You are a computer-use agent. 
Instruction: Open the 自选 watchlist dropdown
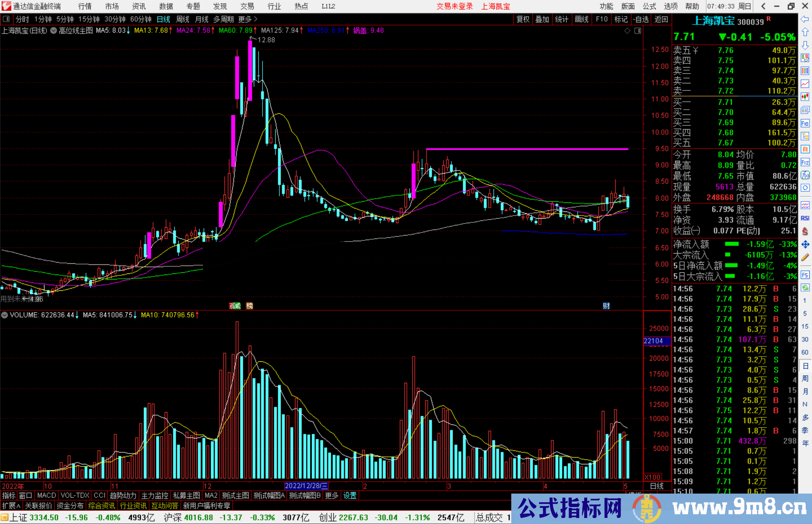(641, 19)
